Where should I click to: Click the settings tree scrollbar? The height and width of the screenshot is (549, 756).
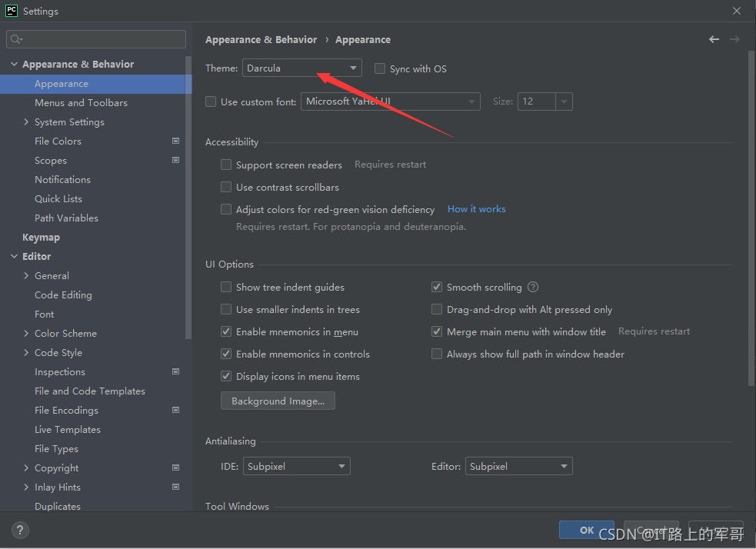(x=188, y=198)
